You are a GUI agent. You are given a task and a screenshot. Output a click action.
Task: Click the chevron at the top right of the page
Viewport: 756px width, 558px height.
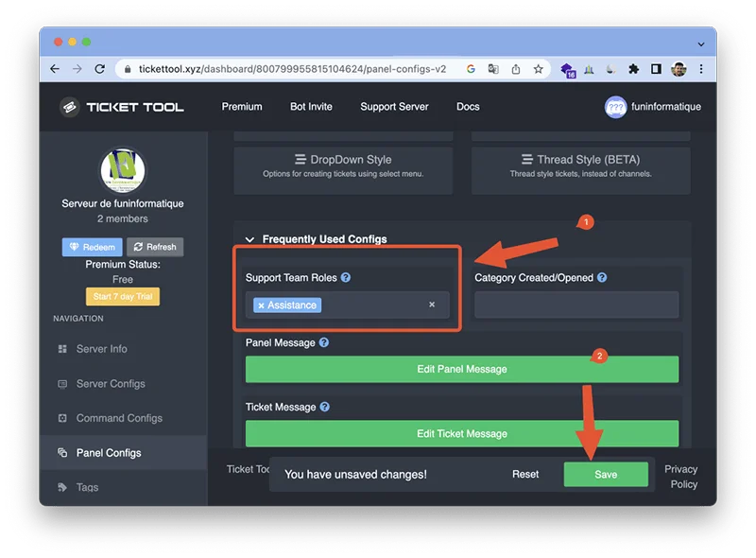coord(699,44)
